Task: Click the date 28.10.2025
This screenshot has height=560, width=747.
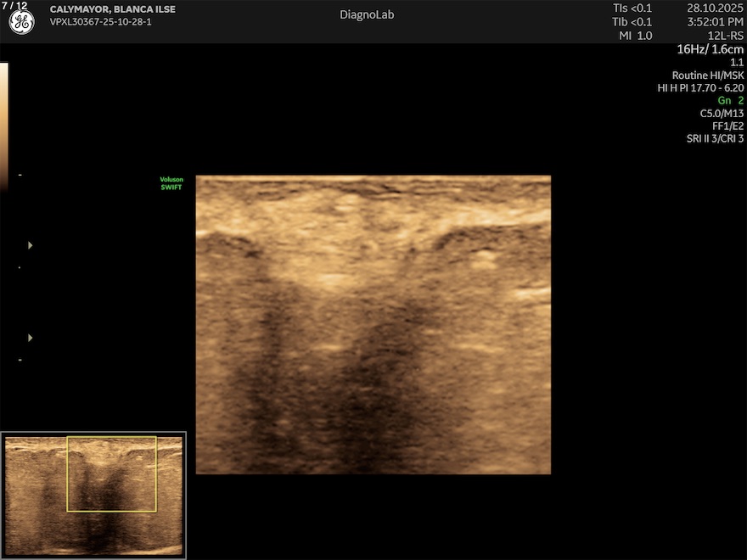Action: [x=715, y=8]
